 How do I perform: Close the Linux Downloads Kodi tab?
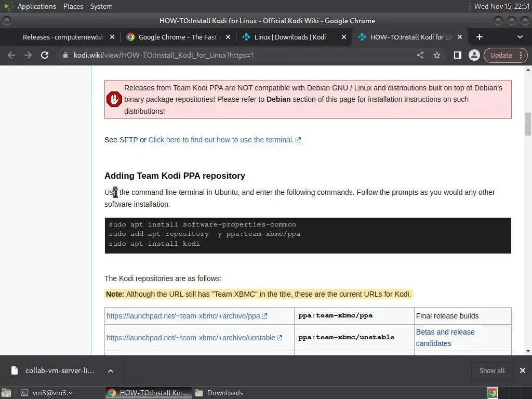344,37
